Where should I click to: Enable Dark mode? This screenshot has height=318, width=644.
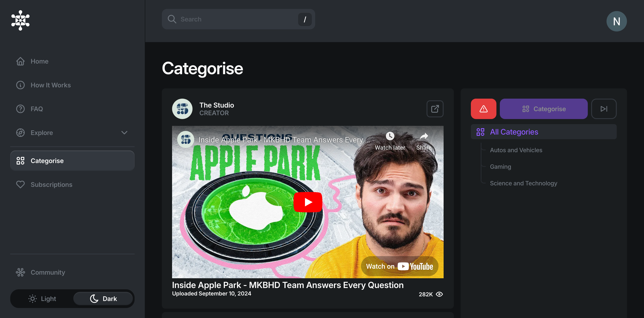point(103,298)
